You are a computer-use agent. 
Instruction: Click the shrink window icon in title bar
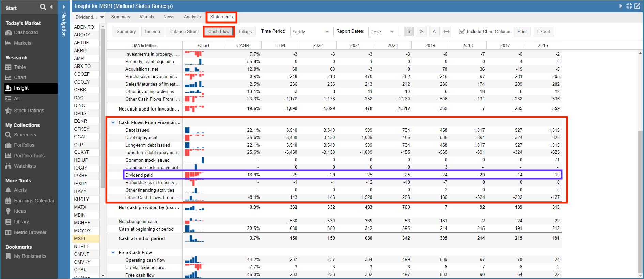coord(629,6)
